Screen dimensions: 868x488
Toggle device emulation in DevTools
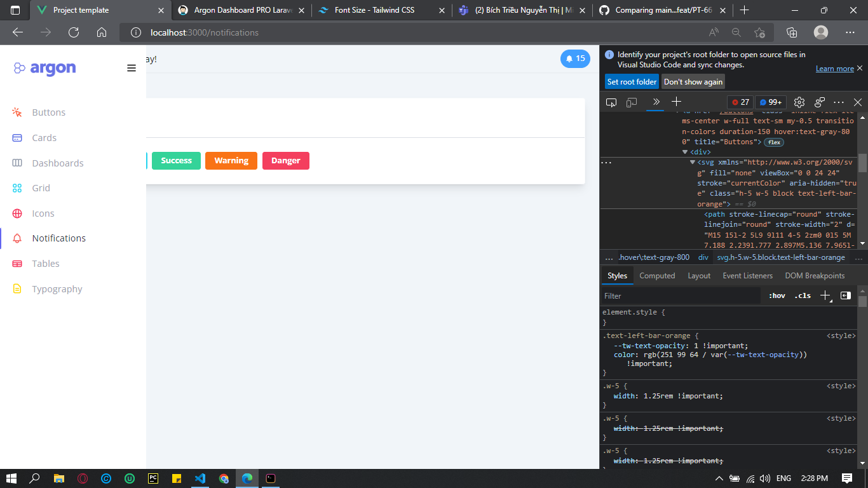tap(632, 102)
